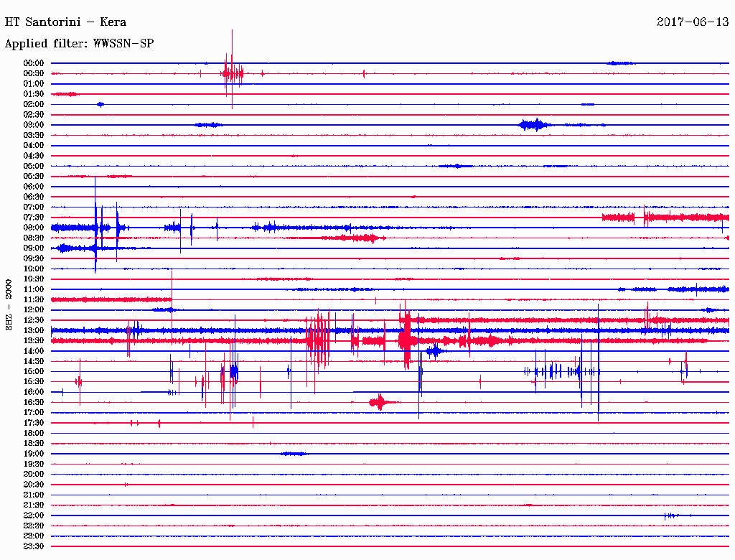Image resolution: width=735 pixels, height=560 pixels.
Task: Click the 'Applied filter: WWSSN-SP' label
Action: coord(79,44)
